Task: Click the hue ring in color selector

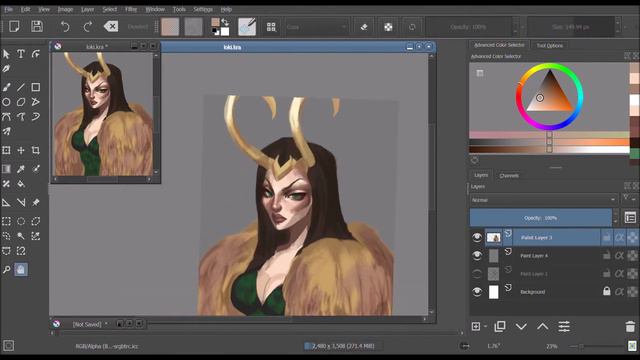Action: (549, 67)
